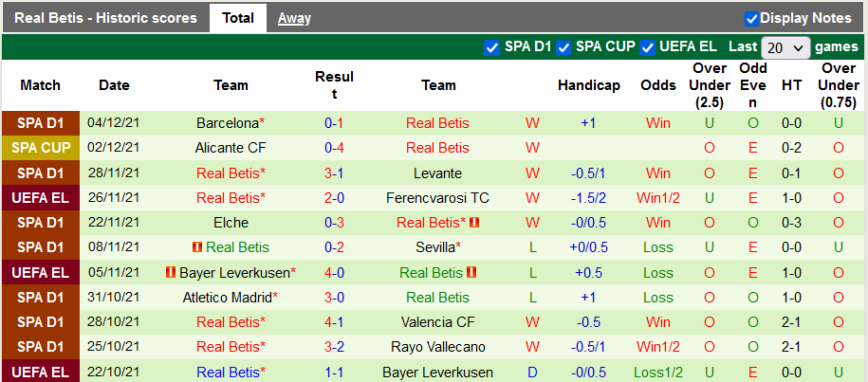Click the Handicap column header
Image resolution: width=868 pixels, height=382 pixels.
tap(588, 85)
